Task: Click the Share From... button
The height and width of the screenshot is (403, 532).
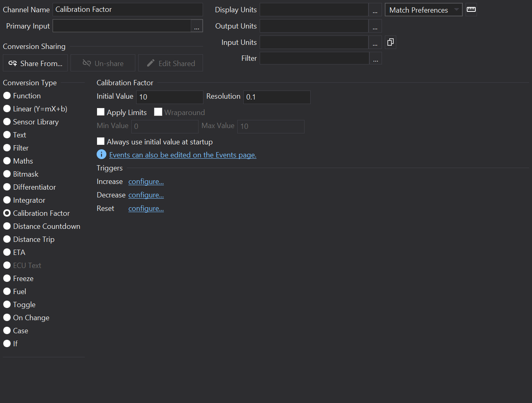Action: tap(35, 63)
